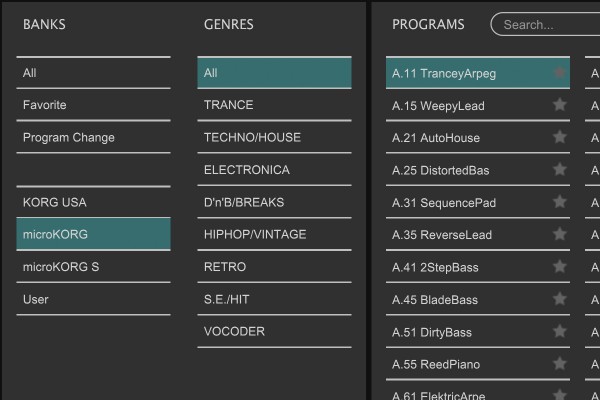600x400 pixels.
Task: Click the program Search field
Action: tap(550, 25)
